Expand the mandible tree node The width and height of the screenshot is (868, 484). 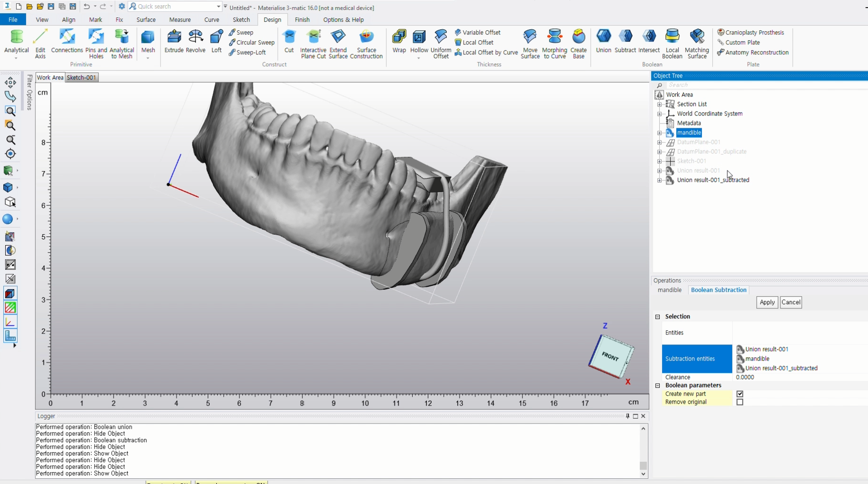point(659,133)
